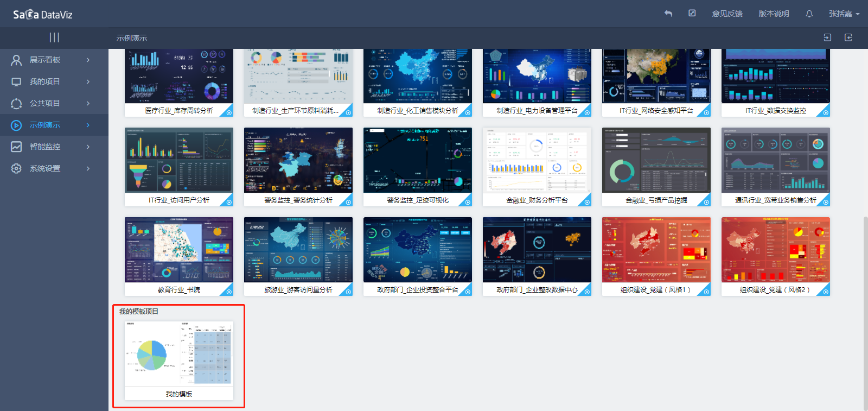Screen dimensions: 868x411
Task: Open the 旅游业_游客访问量分析 thumbnail
Action: point(298,250)
